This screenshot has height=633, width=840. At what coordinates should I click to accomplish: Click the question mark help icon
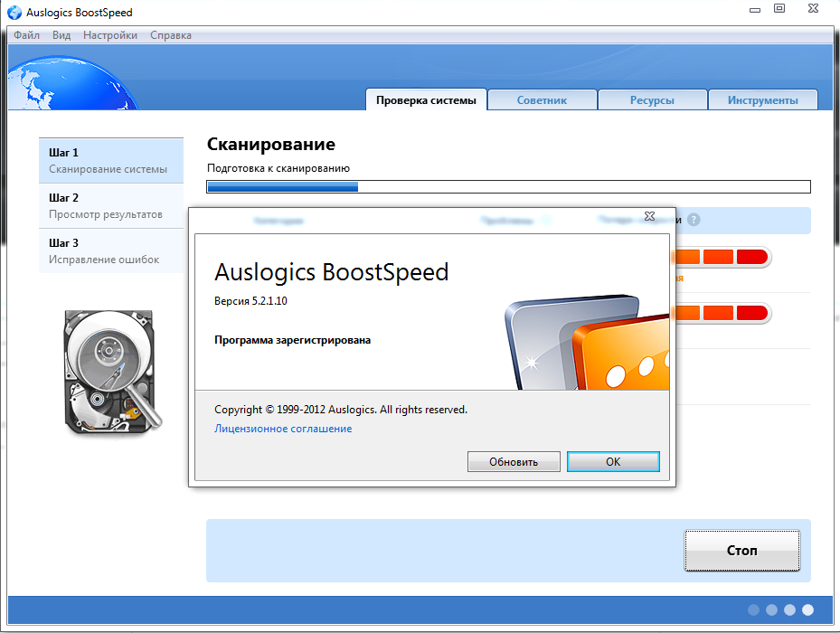tap(694, 220)
